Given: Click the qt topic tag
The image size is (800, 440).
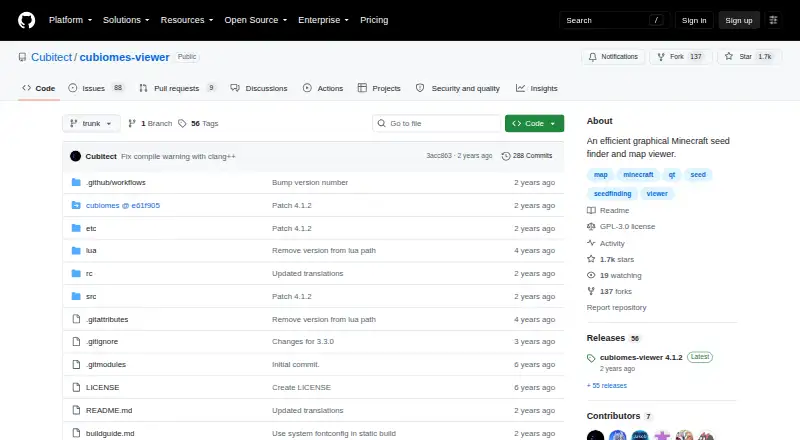Looking at the screenshot, I should click(672, 175).
